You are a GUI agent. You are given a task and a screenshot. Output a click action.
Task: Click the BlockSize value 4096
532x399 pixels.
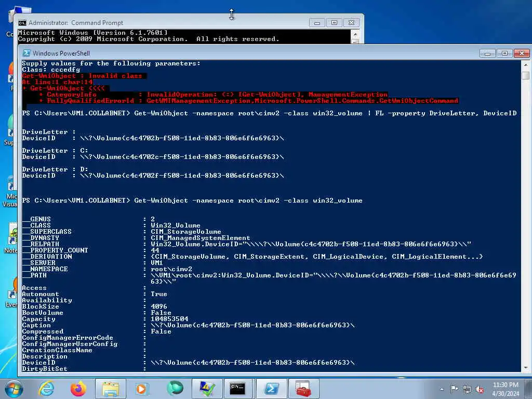point(159,307)
